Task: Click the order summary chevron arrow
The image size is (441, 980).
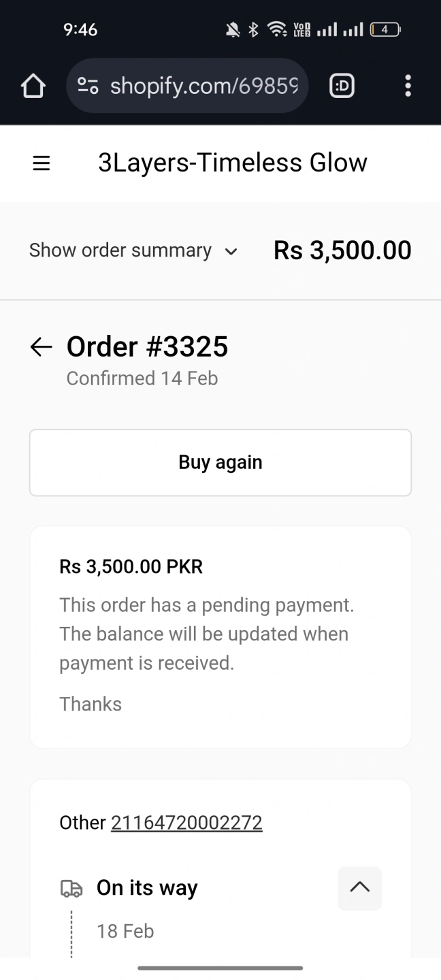Action: [231, 252]
